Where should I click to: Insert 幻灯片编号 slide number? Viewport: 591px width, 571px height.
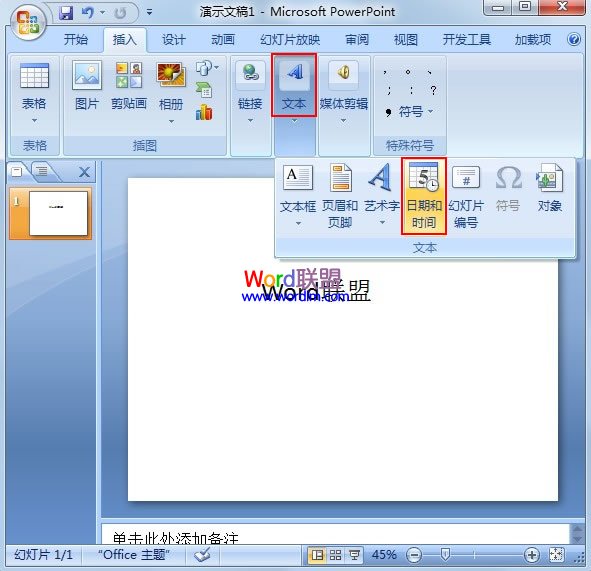click(466, 195)
